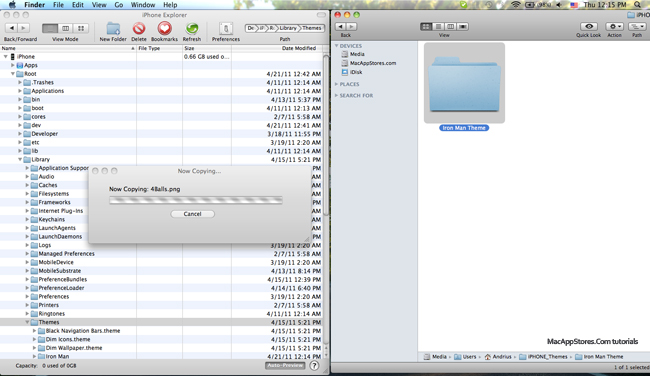
Task: Open the Finder Action gear dropdown
Action: [x=614, y=26]
